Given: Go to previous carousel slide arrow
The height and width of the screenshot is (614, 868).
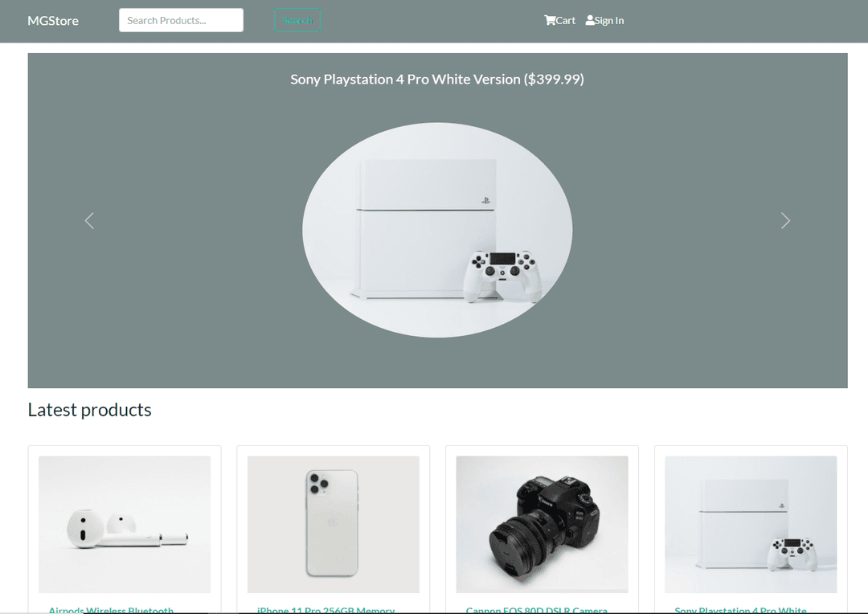Looking at the screenshot, I should pyautogui.click(x=90, y=220).
